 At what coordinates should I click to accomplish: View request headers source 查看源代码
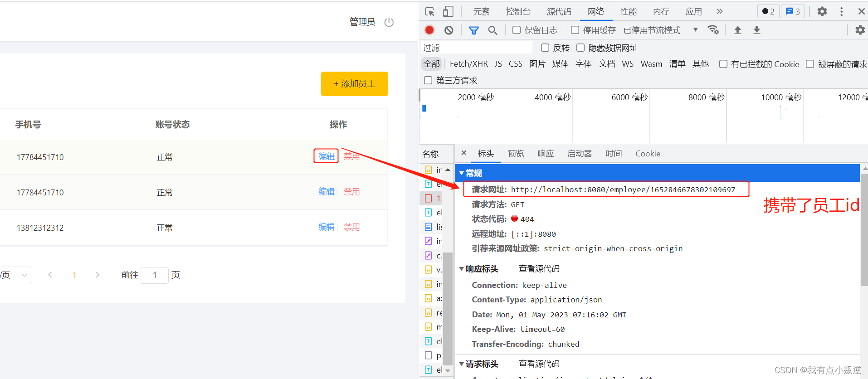tap(539, 364)
